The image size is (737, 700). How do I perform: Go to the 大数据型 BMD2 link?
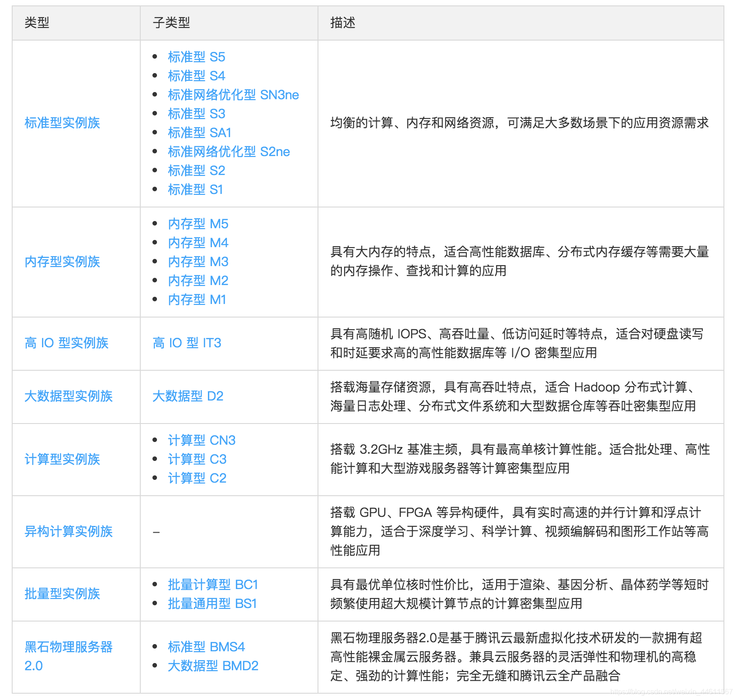[213, 666]
